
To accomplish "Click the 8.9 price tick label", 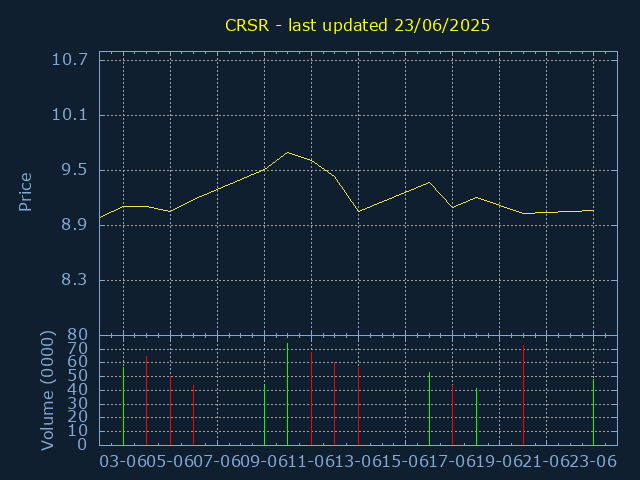I will [x=74, y=224].
